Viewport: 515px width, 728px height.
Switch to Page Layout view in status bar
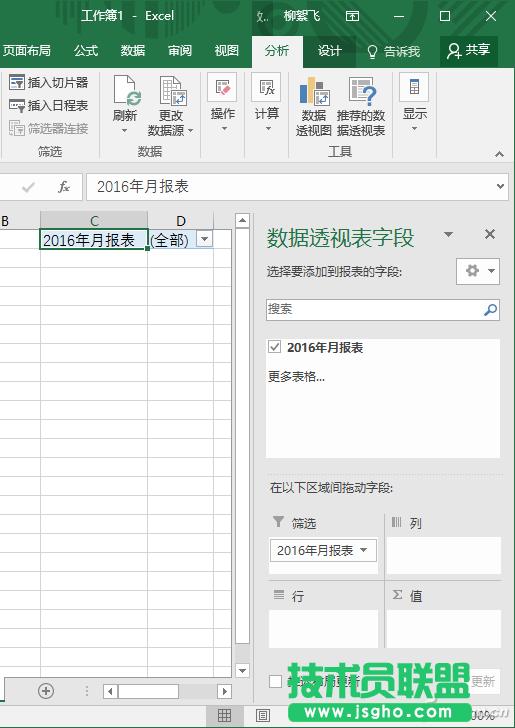coord(262,715)
